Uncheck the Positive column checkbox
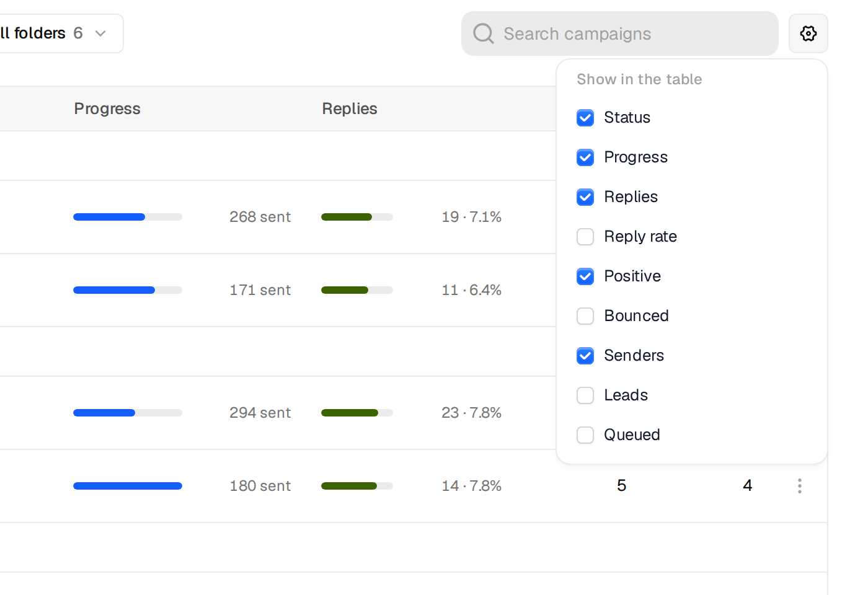 (585, 276)
